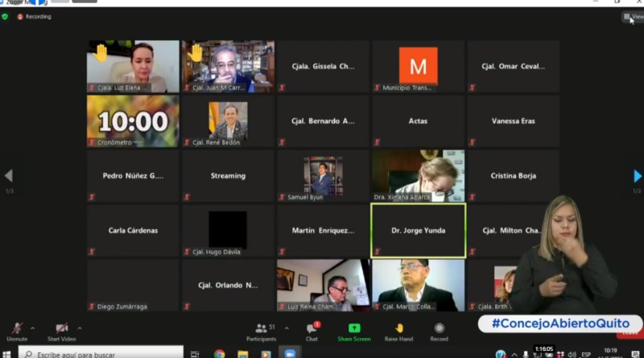Go to next gallery page arrow
This screenshot has height=358, width=644.
pos(637,175)
